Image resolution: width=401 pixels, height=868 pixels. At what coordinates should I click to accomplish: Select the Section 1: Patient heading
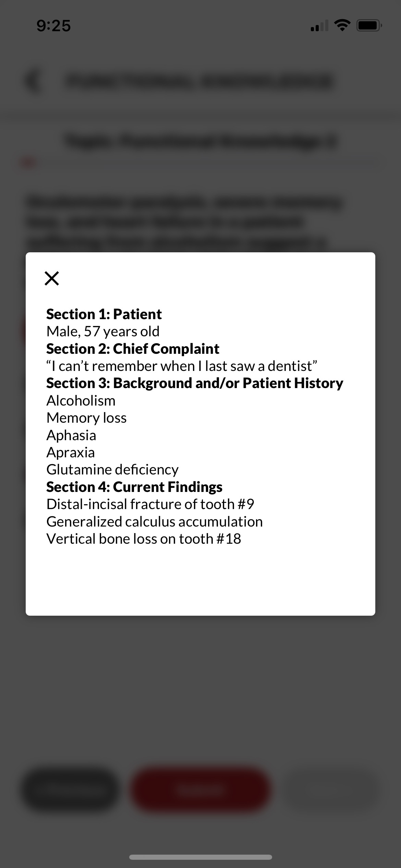104,314
